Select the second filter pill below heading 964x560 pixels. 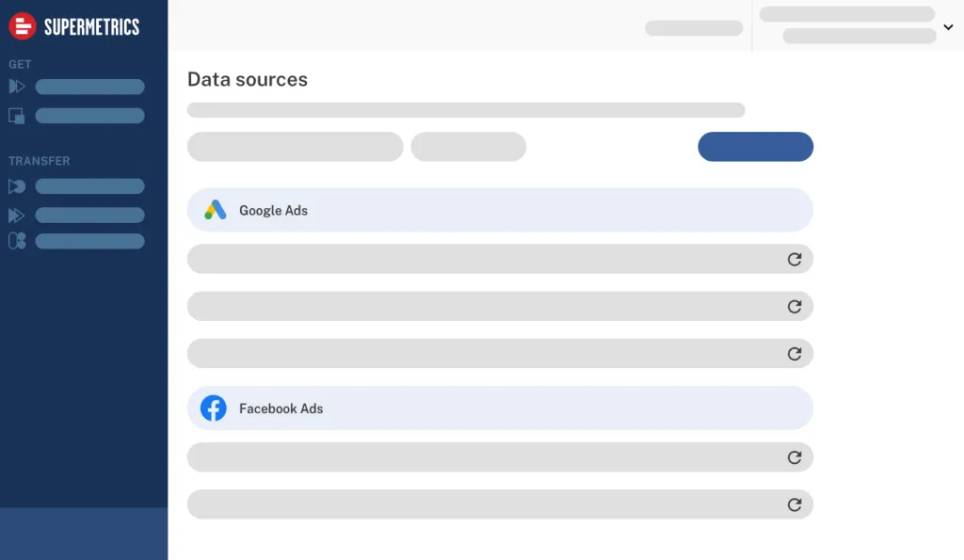(x=468, y=147)
